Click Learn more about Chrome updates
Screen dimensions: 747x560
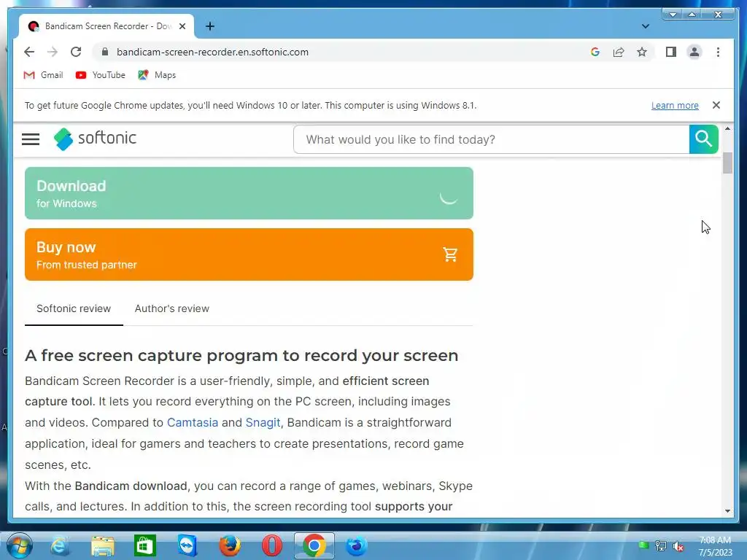click(675, 105)
